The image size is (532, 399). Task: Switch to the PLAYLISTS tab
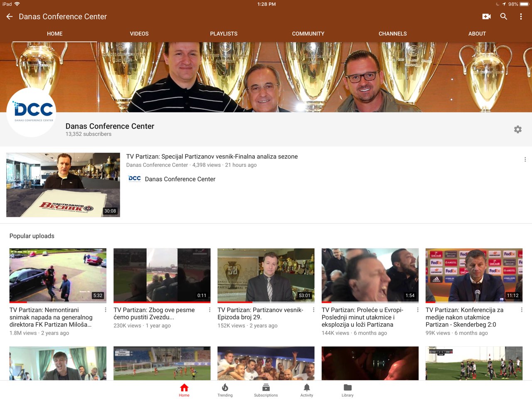click(x=224, y=34)
